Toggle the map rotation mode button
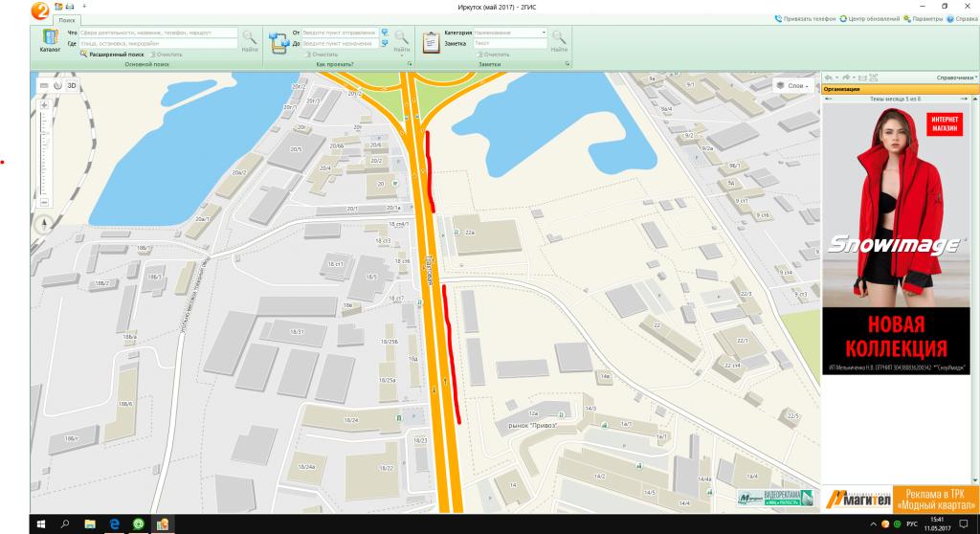The height and width of the screenshot is (534, 980). click(57, 85)
